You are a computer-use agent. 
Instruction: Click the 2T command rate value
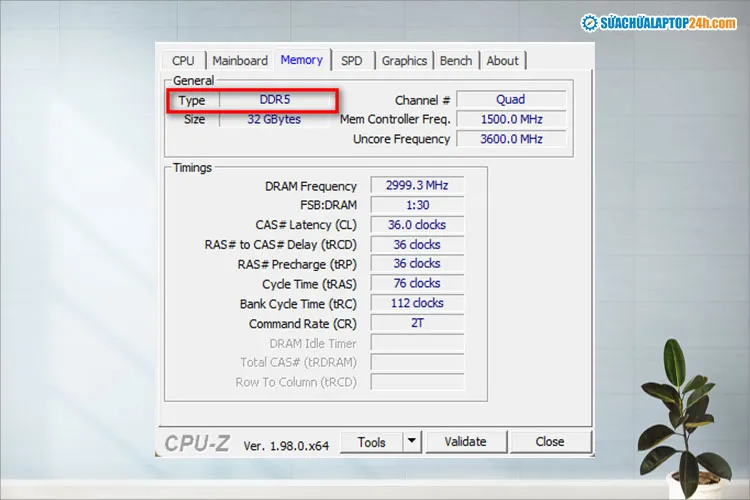[x=417, y=323]
